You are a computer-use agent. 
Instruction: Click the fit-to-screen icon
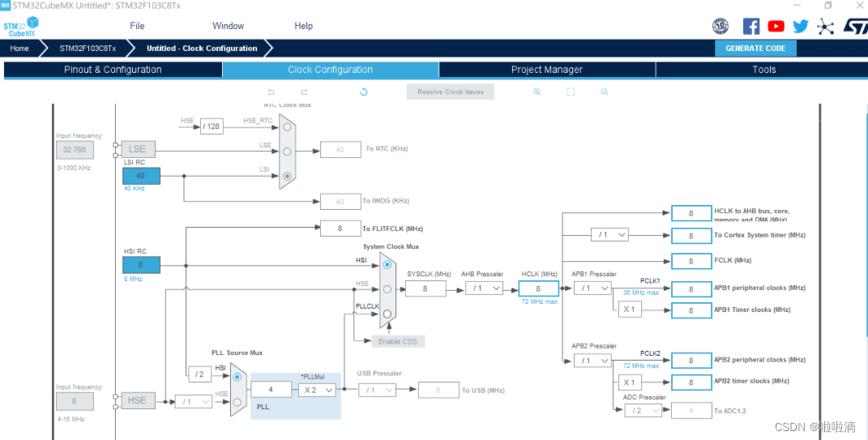[571, 92]
